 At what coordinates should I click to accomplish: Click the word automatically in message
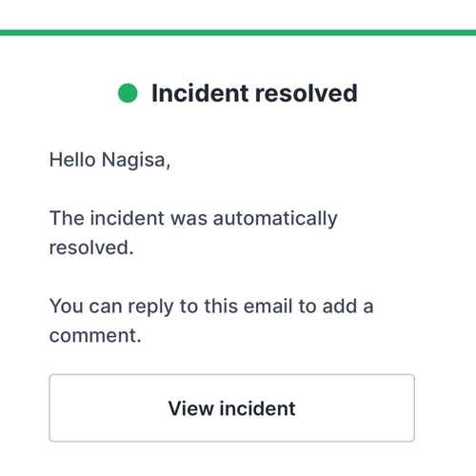coord(275,219)
